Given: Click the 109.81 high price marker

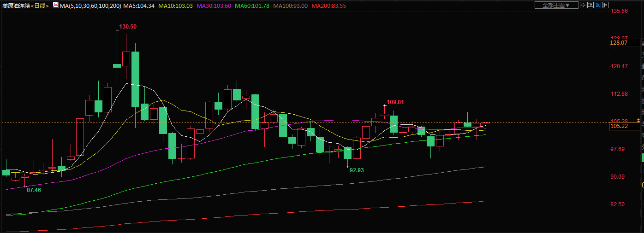Looking at the screenshot, I should (x=395, y=102).
